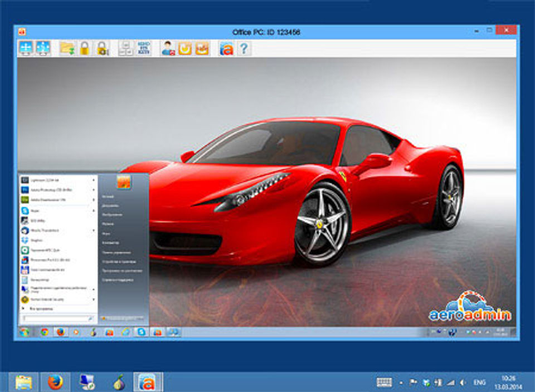Open help question mark icon
Viewport: 535px width, 392px height.
(x=244, y=48)
